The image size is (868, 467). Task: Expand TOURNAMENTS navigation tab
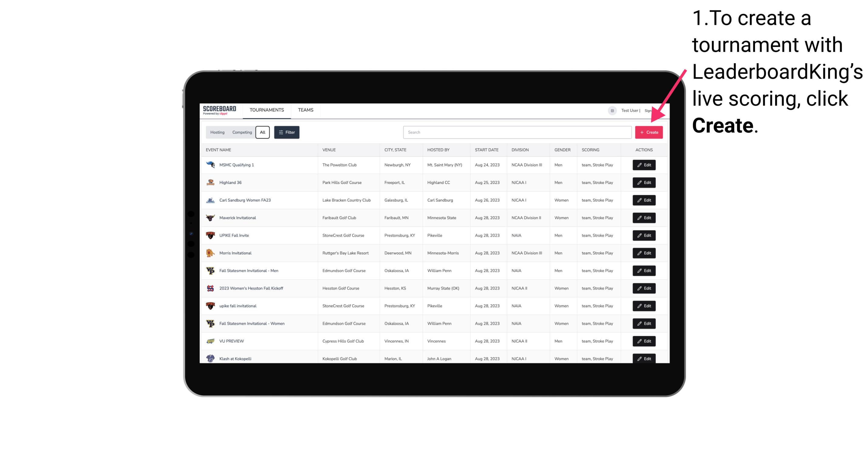(267, 110)
